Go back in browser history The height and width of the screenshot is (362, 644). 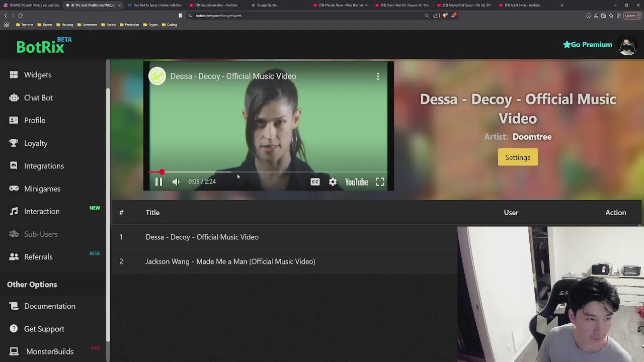6,16
